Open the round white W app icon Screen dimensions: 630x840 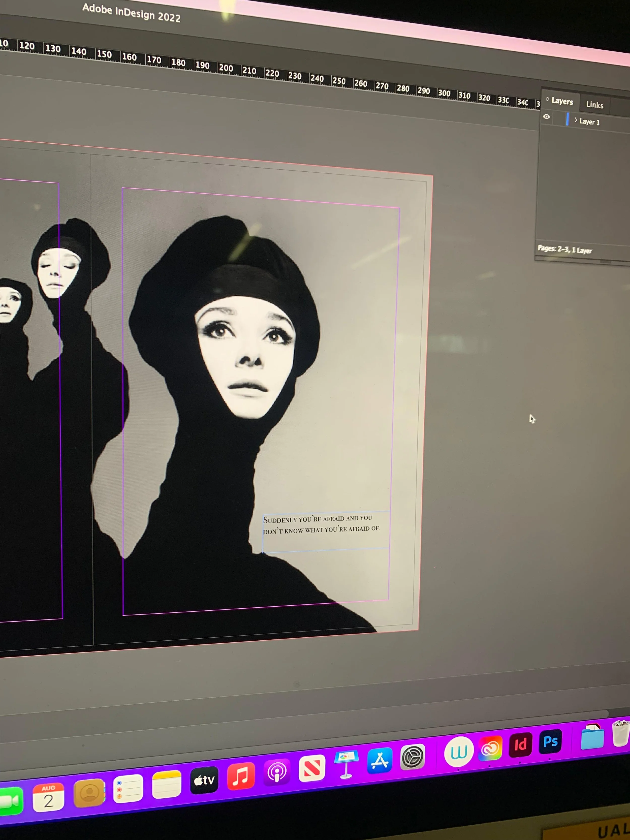(x=458, y=752)
